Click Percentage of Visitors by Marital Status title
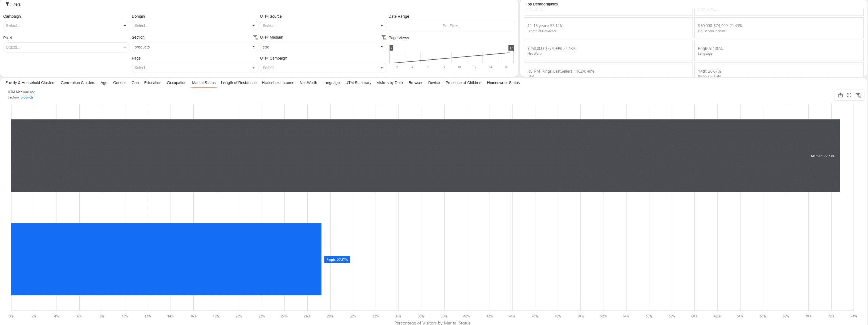868x325 pixels. click(432, 323)
